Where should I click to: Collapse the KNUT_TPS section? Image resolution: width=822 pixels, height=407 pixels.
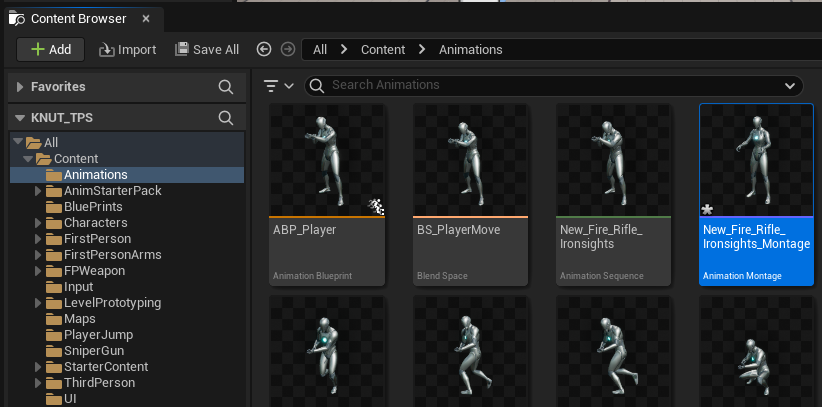20,118
